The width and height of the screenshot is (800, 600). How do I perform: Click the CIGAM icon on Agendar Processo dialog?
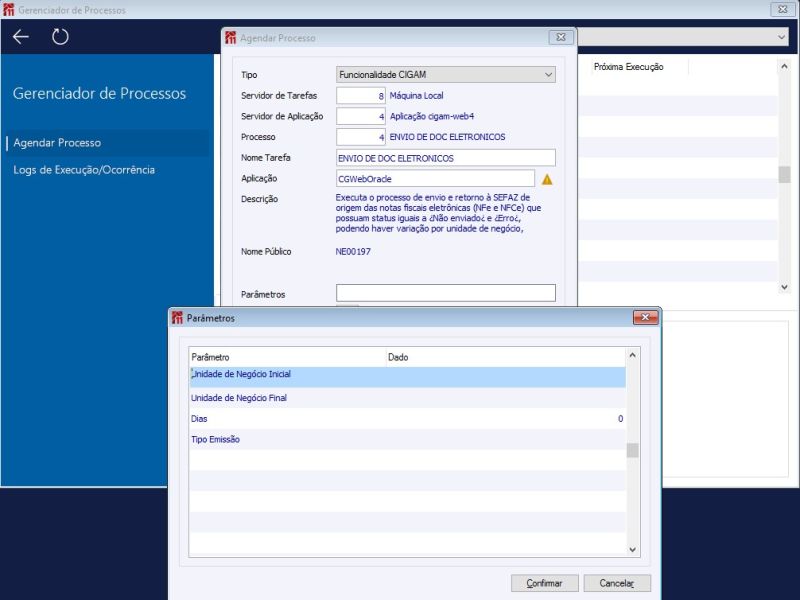(231, 37)
